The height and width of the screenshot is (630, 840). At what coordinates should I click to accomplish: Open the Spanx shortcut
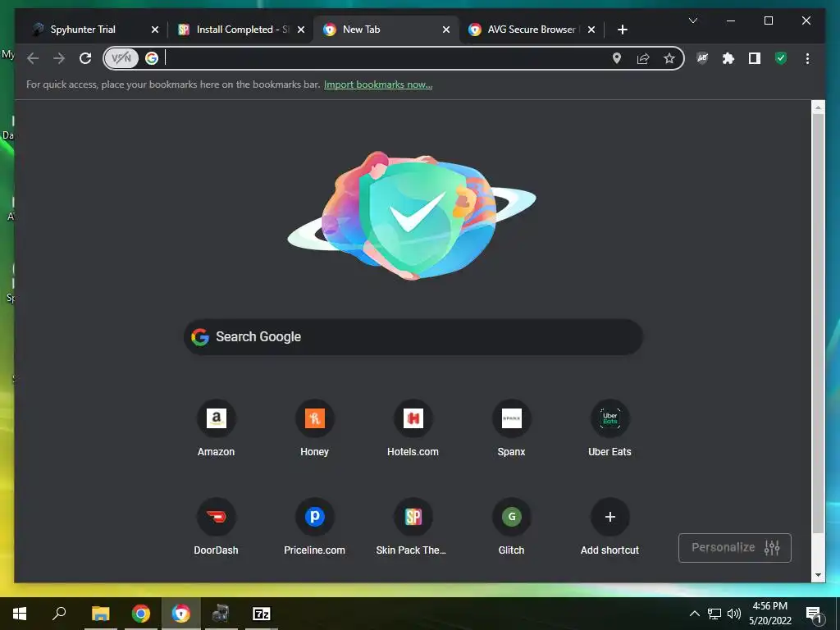512,418
